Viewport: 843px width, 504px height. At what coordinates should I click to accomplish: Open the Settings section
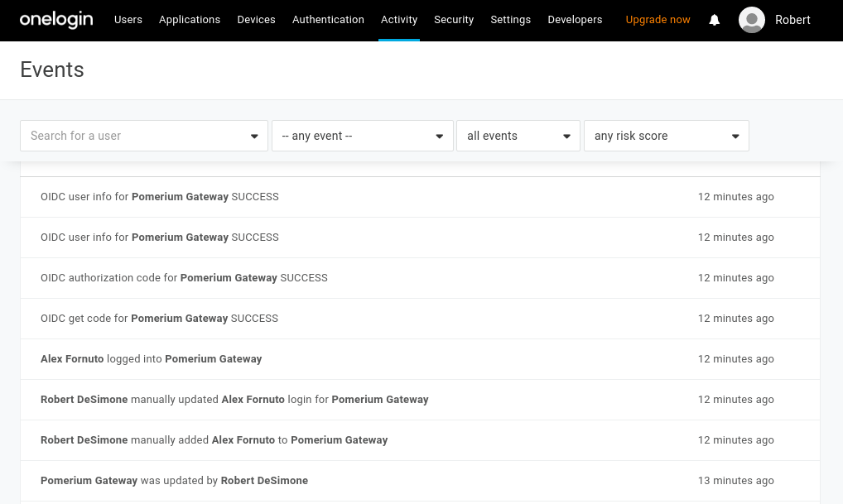(510, 20)
